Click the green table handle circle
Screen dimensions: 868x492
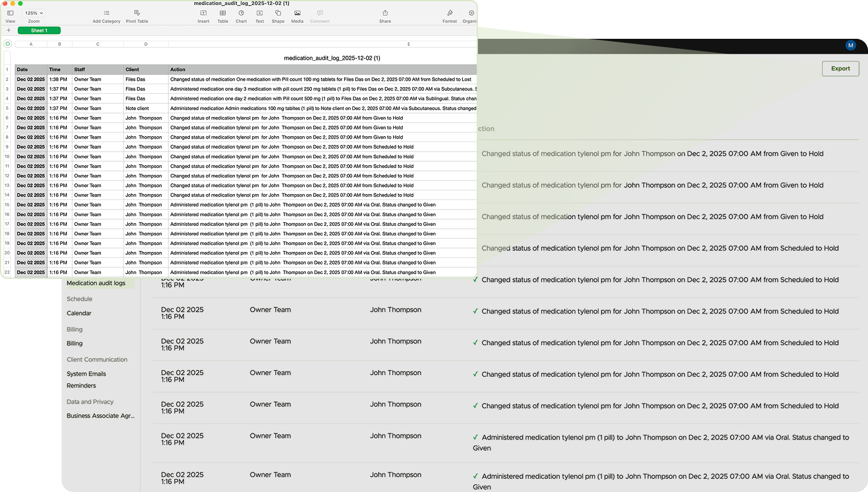tap(8, 44)
